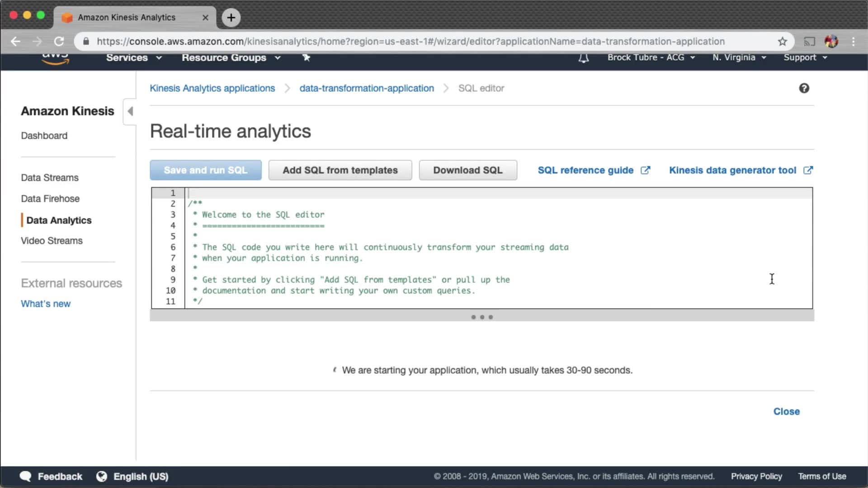Click the browser reload icon
Screen dimensions: 868x488
point(59,42)
